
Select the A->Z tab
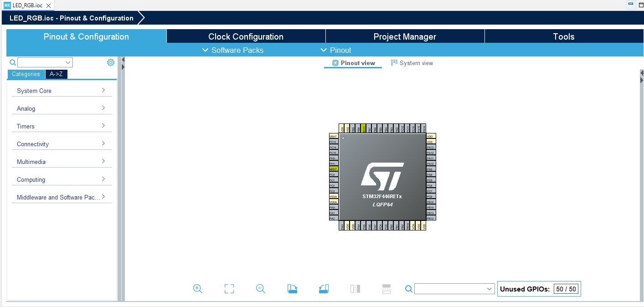57,74
